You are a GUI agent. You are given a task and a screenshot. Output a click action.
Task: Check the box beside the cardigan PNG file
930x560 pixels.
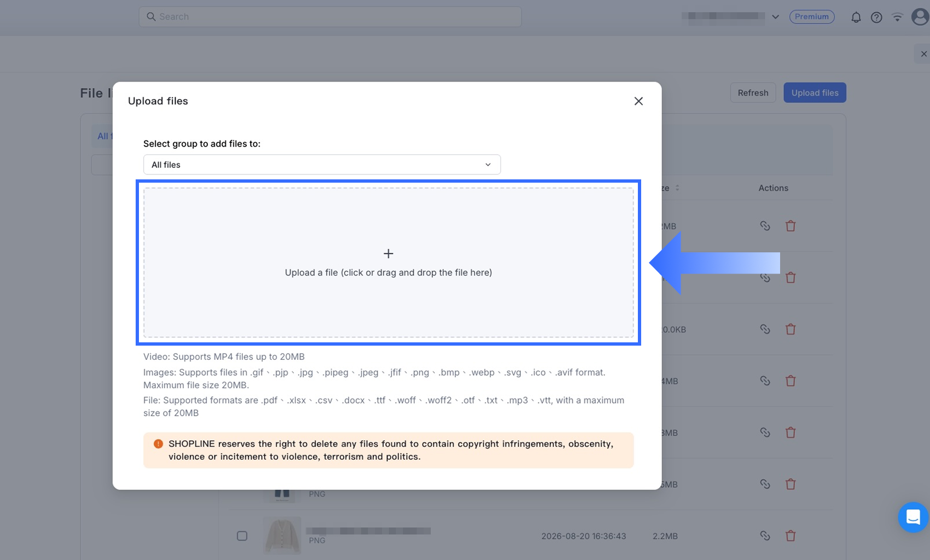click(x=242, y=536)
